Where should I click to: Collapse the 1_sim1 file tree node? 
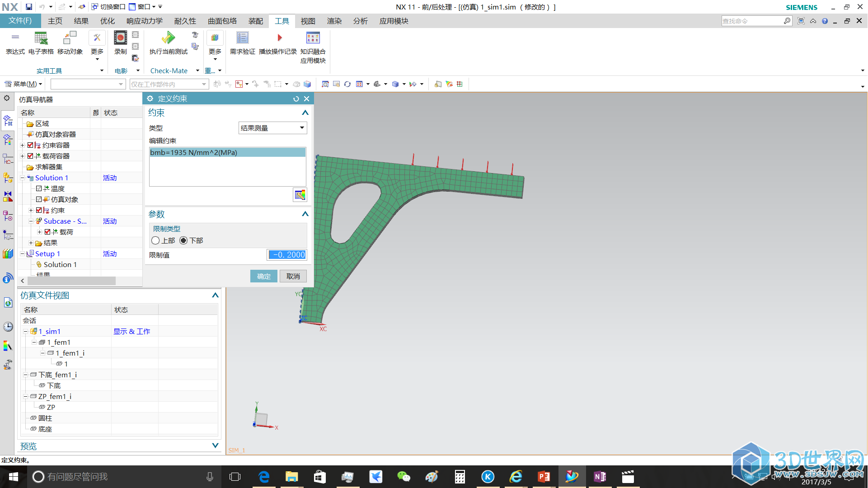click(x=26, y=332)
